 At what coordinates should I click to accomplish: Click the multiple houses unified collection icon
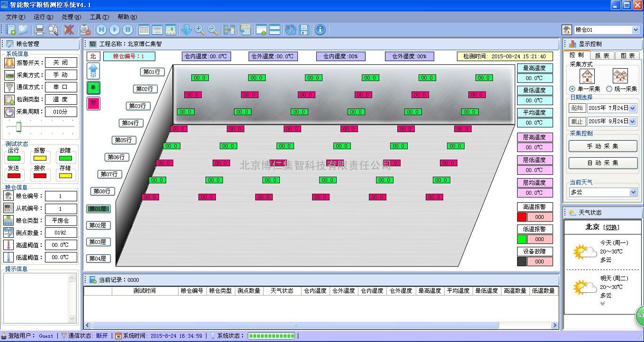[620, 76]
